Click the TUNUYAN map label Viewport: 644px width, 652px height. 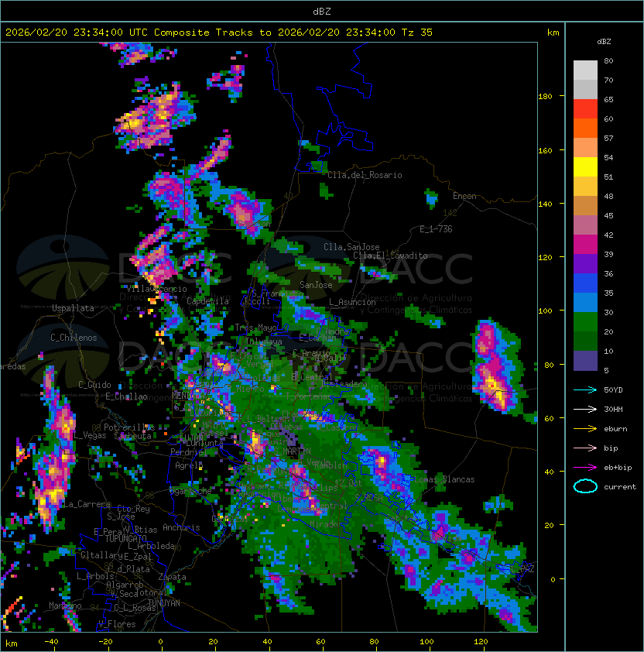click(164, 603)
